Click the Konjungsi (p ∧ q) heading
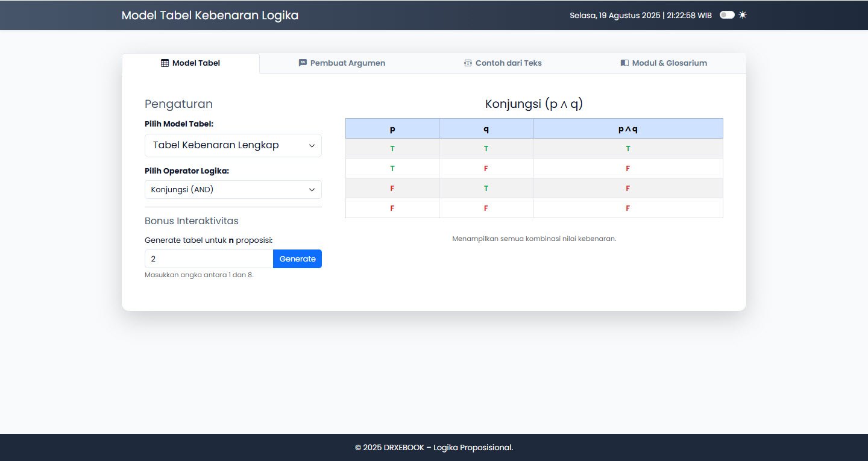The height and width of the screenshot is (461, 868). tap(534, 104)
